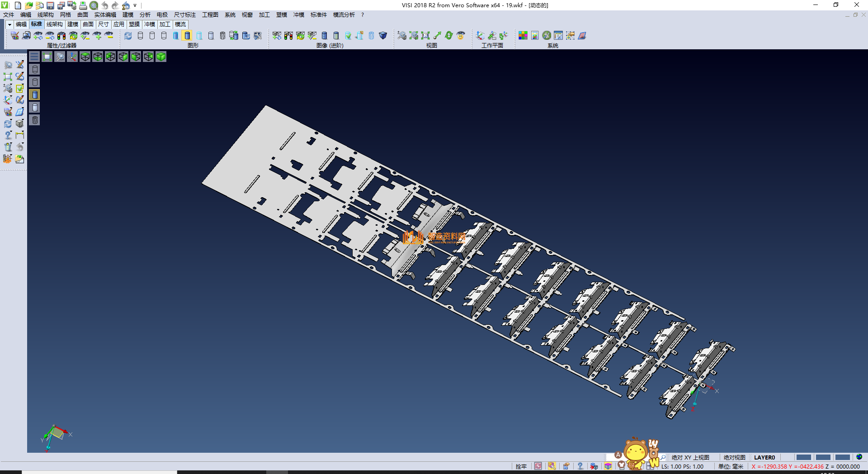Select the solid green shaded cube view

161,57
